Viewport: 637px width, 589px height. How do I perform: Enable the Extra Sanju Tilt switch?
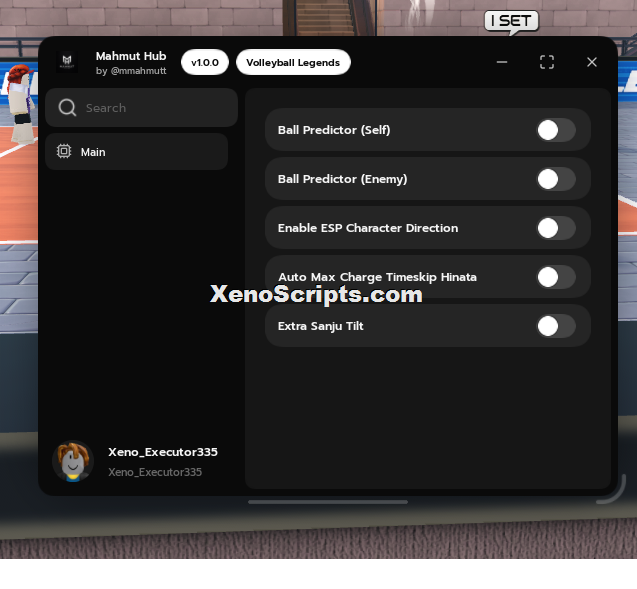click(556, 326)
